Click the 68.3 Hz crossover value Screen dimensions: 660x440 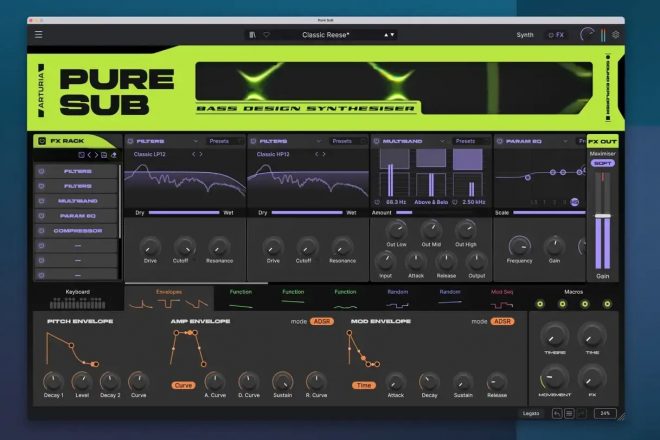[x=396, y=202]
